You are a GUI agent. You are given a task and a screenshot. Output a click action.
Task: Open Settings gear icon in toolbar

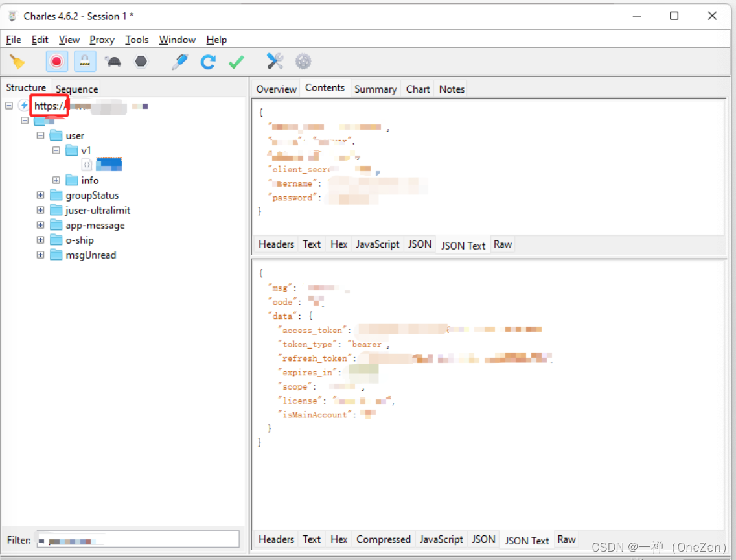coord(303,62)
